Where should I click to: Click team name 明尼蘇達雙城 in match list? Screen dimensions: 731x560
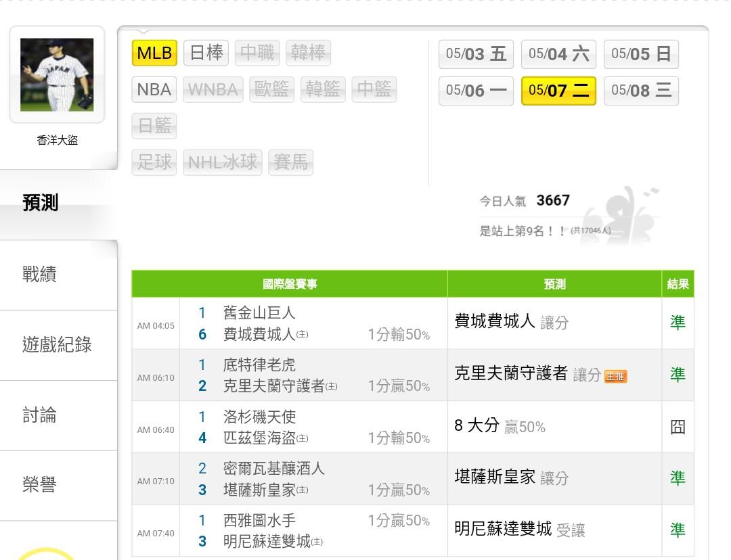pos(267,541)
